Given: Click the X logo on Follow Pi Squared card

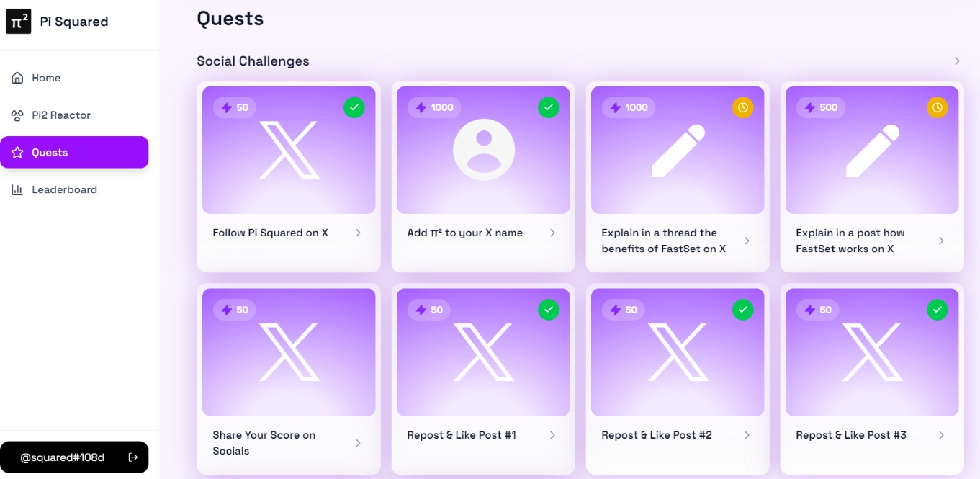Looking at the screenshot, I should tap(289, 150).
